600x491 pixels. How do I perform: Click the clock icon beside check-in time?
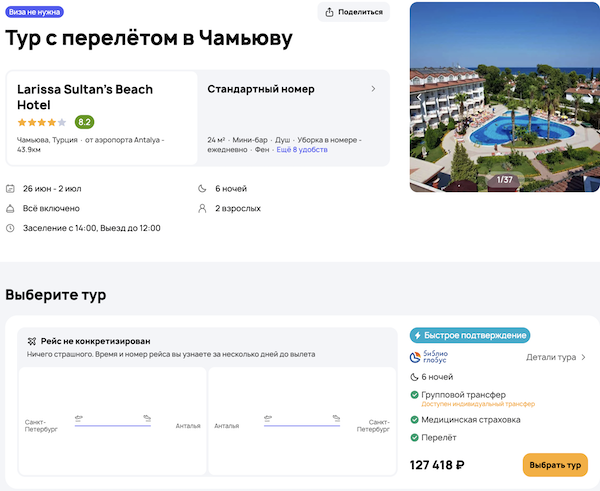(11, 228)
